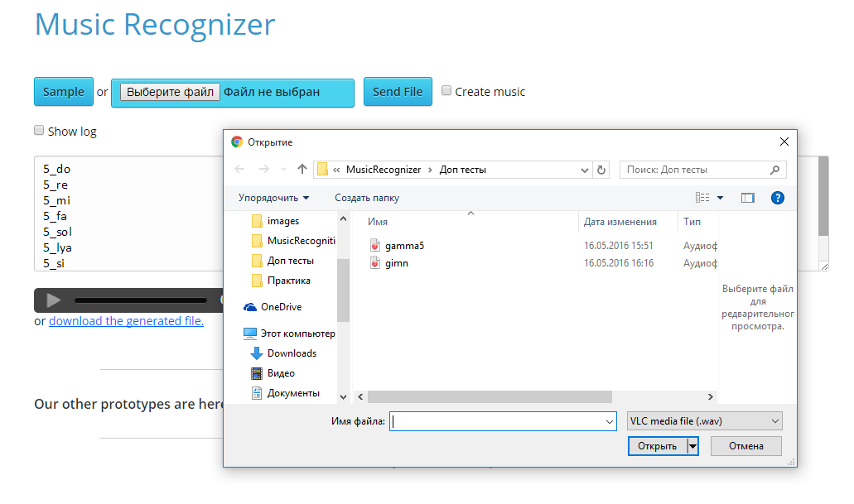Click the Этот компьютер monitor icon

coord(250,333)
